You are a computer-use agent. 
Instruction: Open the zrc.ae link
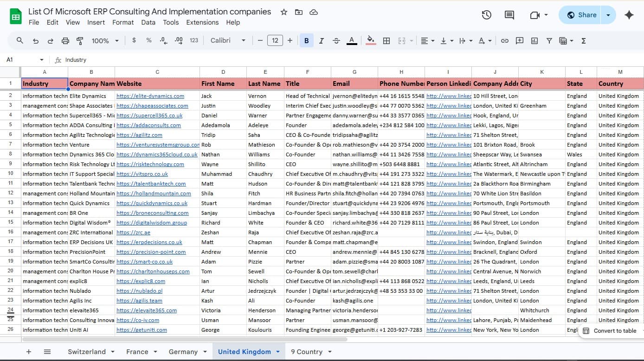133,232
